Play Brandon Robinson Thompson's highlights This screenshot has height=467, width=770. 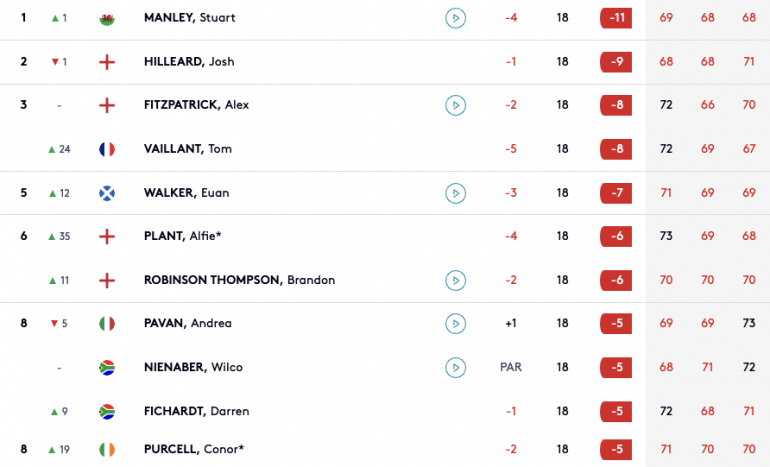pyautogui.click(x=455, y=280)
